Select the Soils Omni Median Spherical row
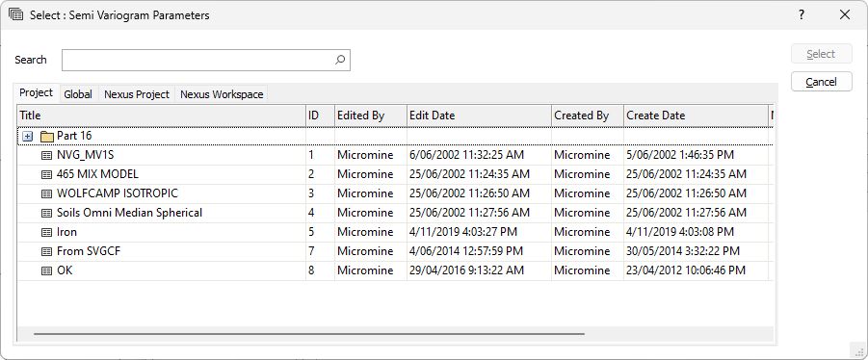868x360 pixels. tap(395, 213)
